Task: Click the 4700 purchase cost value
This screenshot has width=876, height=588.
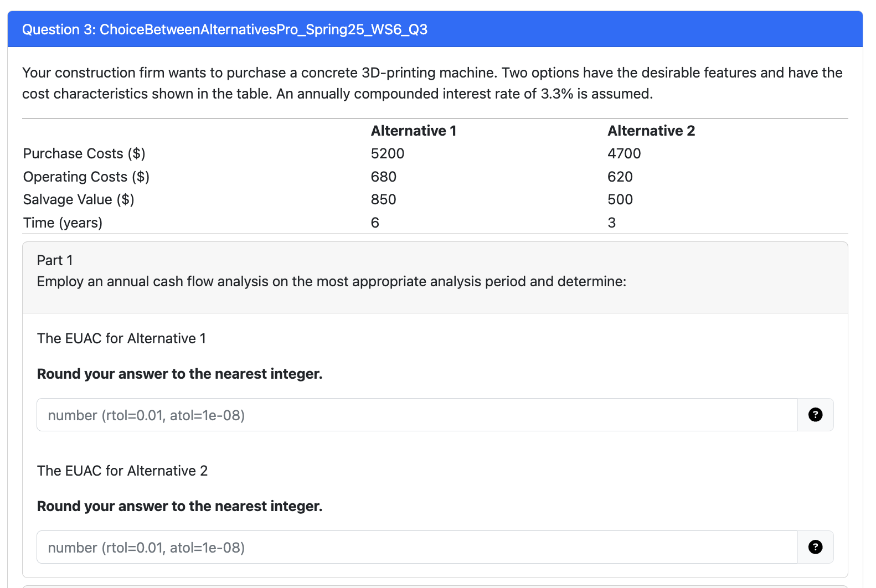Action: tap(624, 153)
